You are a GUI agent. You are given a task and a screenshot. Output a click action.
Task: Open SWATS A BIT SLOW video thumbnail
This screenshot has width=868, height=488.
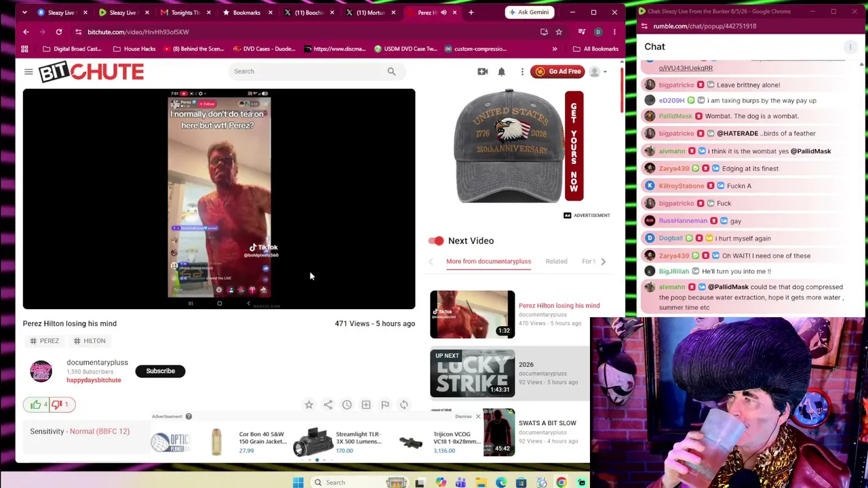499,432
